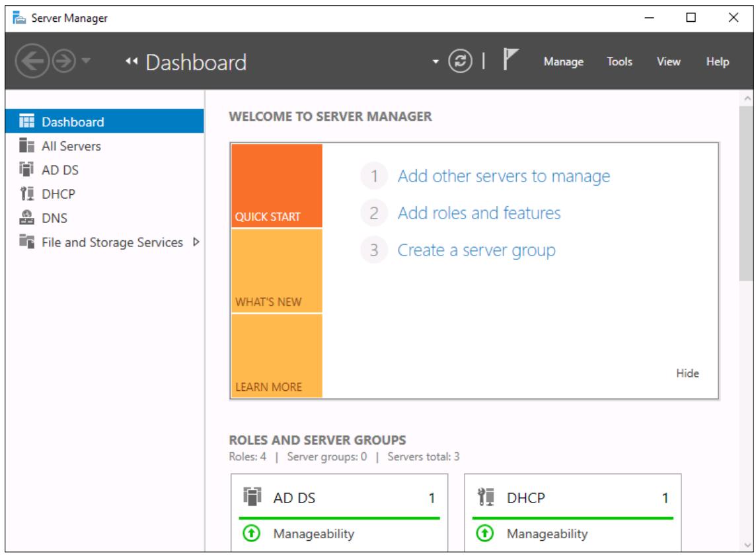
Task: Click the AD DS sidebar icon
Action: [x=26, y=169]
